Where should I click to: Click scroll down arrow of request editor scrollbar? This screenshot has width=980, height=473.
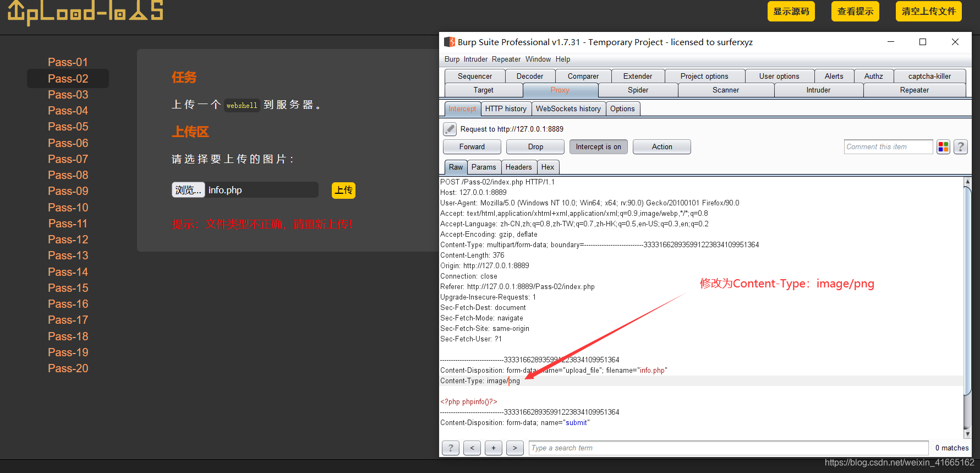click(x=967, y=434)
